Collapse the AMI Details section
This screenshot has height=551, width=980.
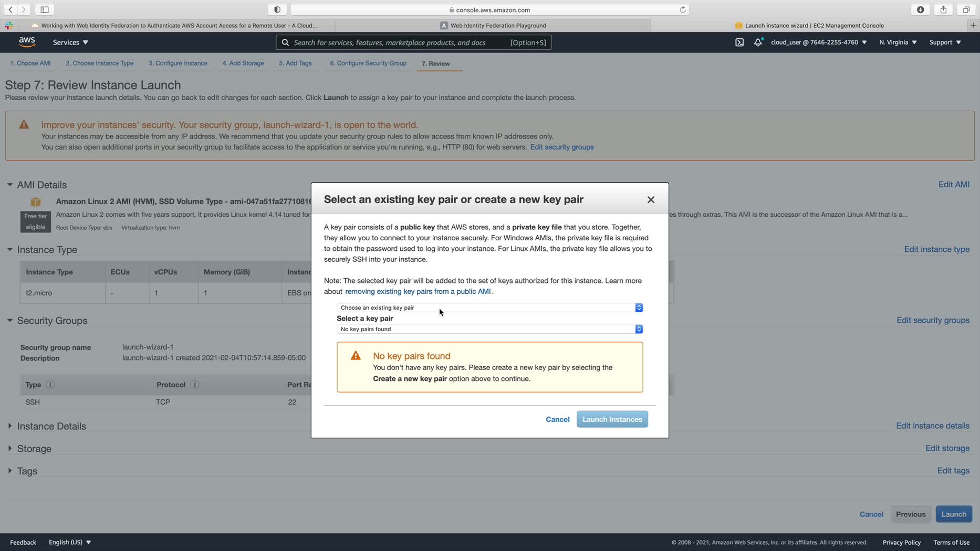[9, 185]
